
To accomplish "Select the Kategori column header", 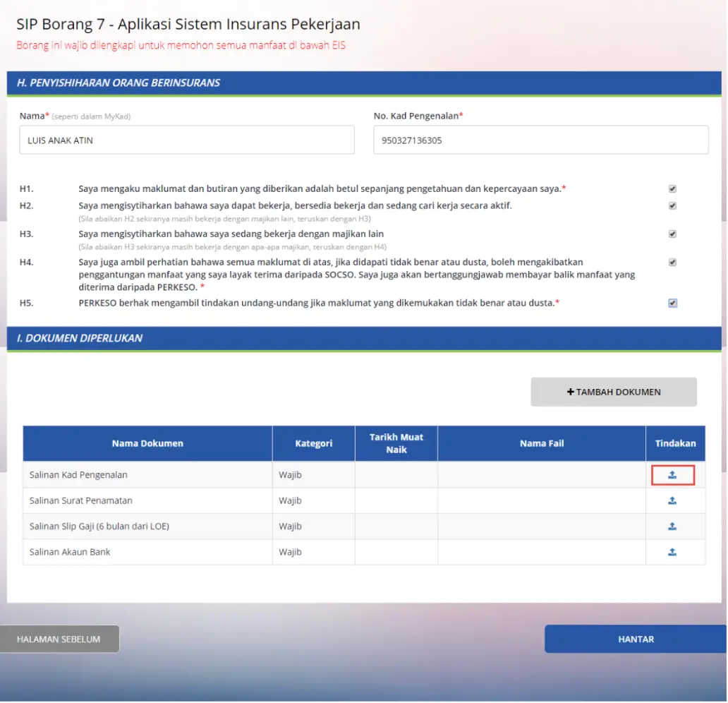I will tap(314, 443).
